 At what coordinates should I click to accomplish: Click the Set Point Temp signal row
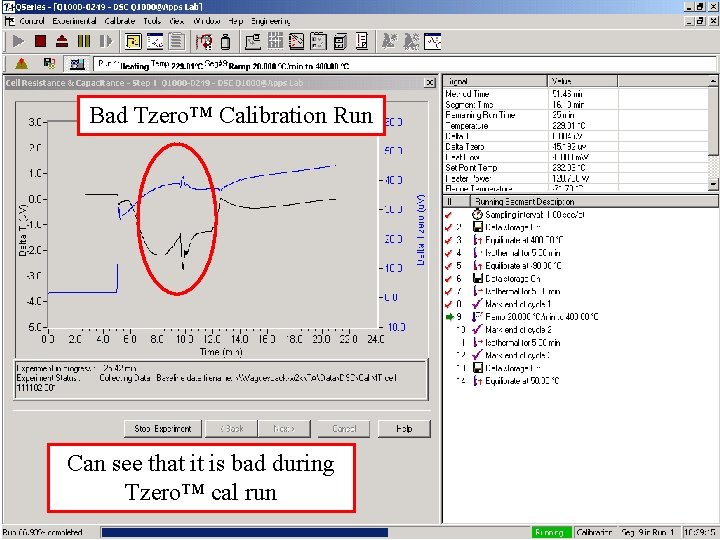576,168
